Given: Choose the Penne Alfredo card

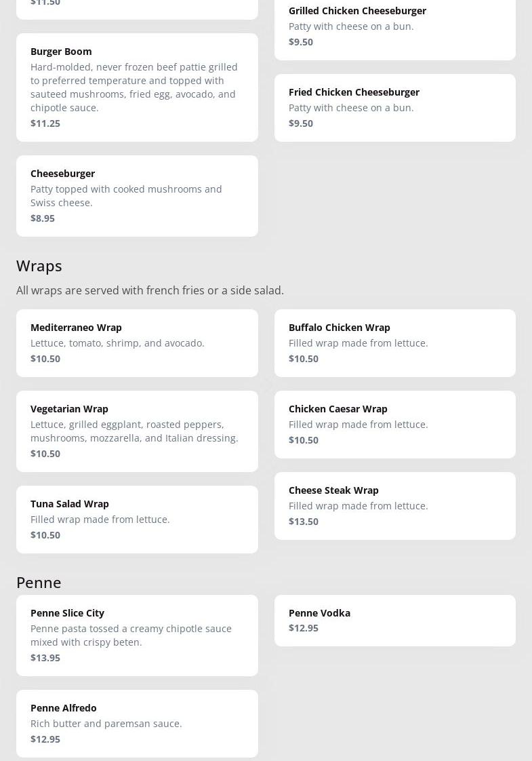Looking at the screenshot, I should 137,723.
